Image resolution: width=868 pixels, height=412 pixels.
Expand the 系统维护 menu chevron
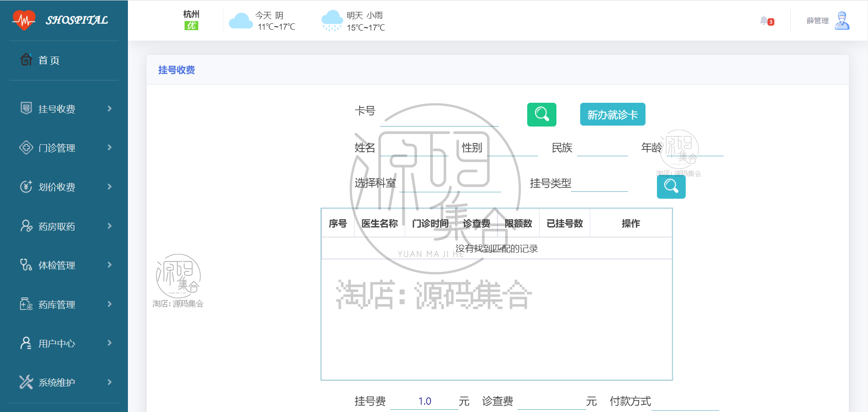click(110, 382)
